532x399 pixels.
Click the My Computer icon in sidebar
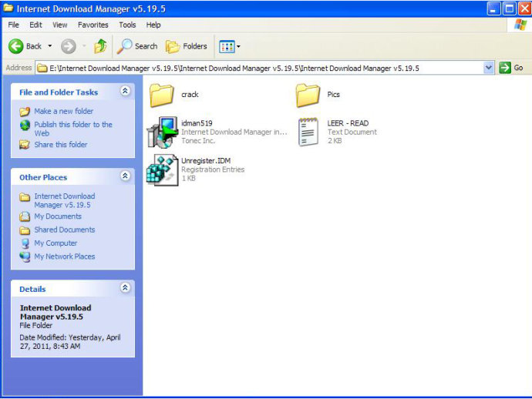pyautogui.click(x=25, y=243)
